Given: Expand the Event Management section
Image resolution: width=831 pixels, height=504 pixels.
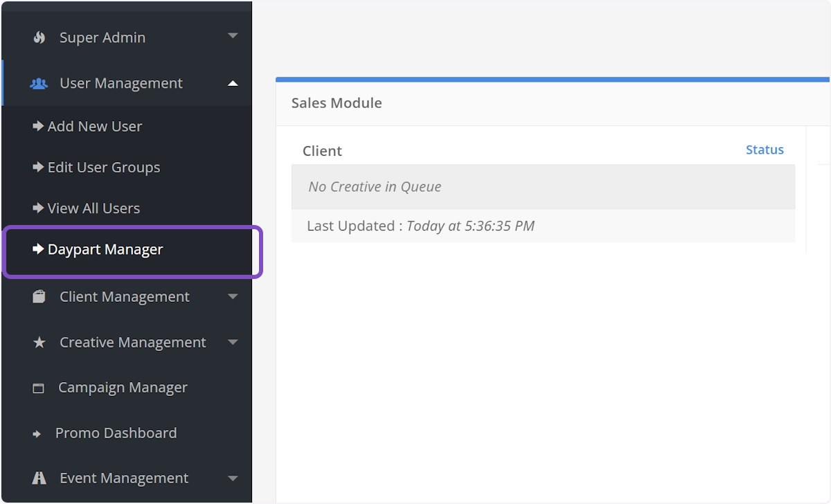Looking at the screenshot, I should (233, 478).
